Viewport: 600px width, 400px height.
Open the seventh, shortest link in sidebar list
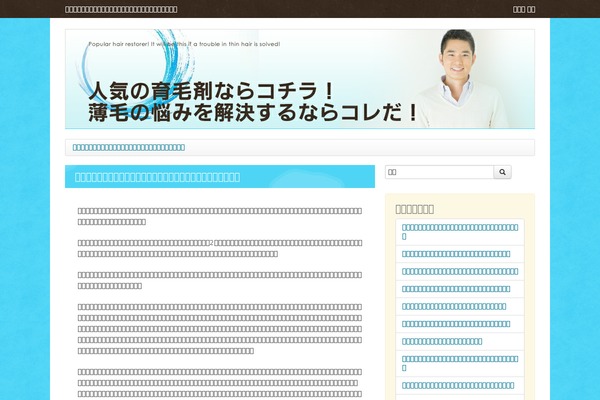(x=441, y=341)
